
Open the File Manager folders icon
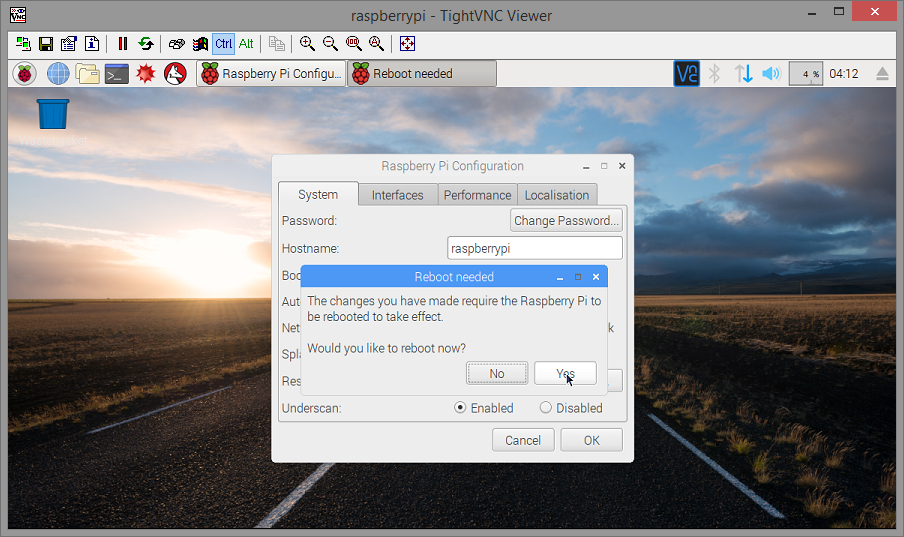point(88,74)
